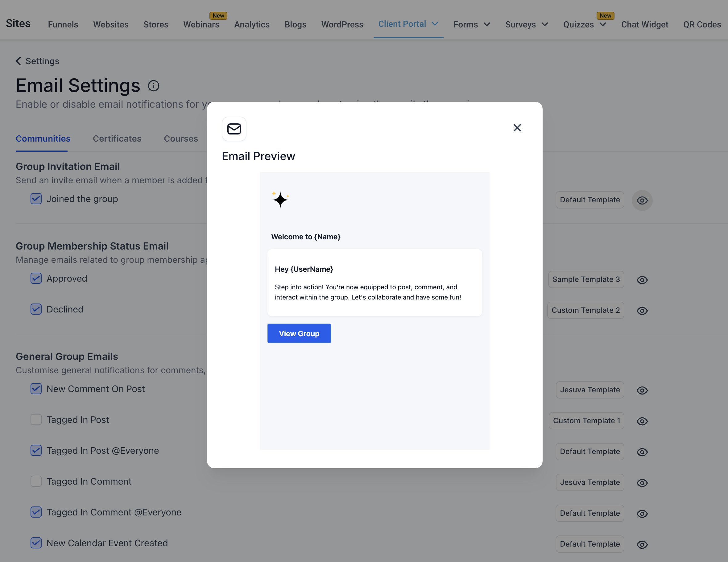This screenshot has width=728, height=562.
Task: Click eye icon for New Calendar Event Created
Action: point(642,544)
